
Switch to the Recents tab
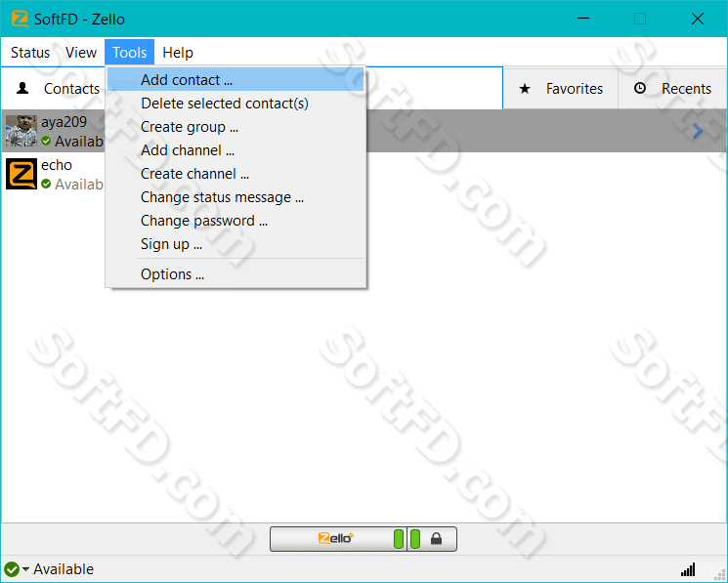point(672,88)
